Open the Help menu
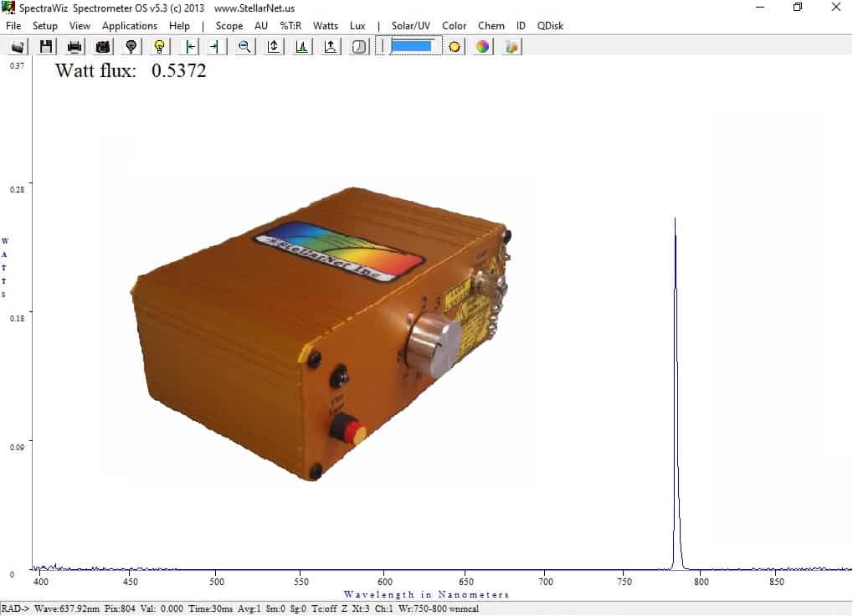This screenshot has width=853, height=616. pos(179,26)
